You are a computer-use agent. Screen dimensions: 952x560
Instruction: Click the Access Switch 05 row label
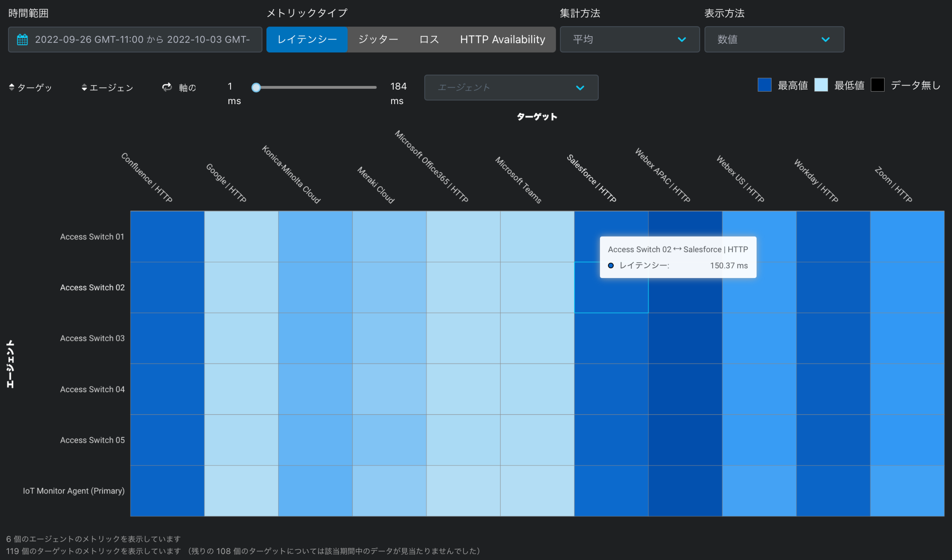pyautogui.click(x=92, y=440)
